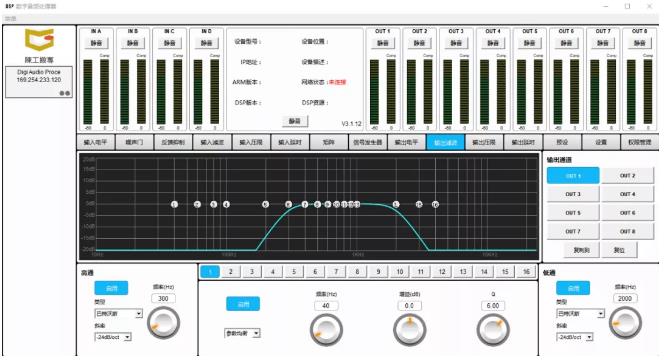Click the low-pass frequency knob
Image resolution: width=665 pixels, height=361 pixels.
coord(625,323)
